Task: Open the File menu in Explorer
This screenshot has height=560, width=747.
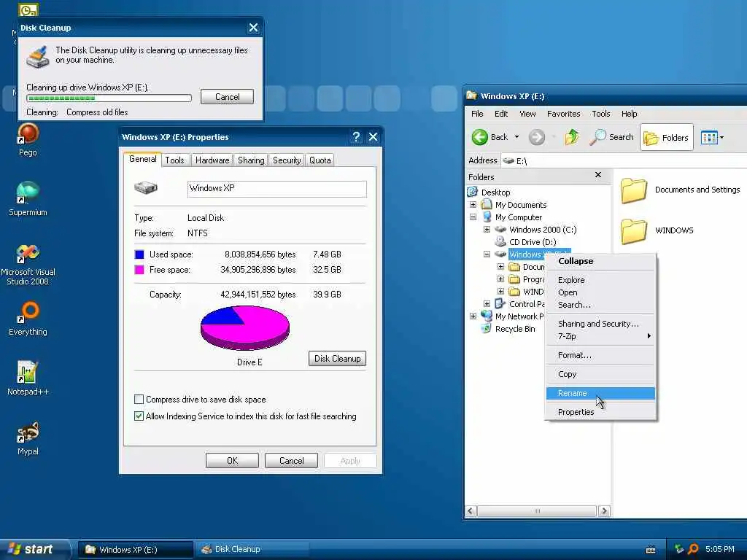Action: click(x=477, y=114)
